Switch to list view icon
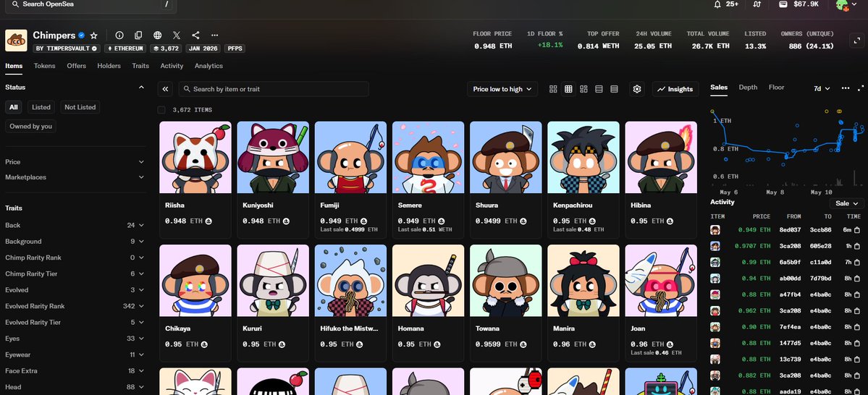The height and width of the screenshot is (395, 868). [599, 89]
